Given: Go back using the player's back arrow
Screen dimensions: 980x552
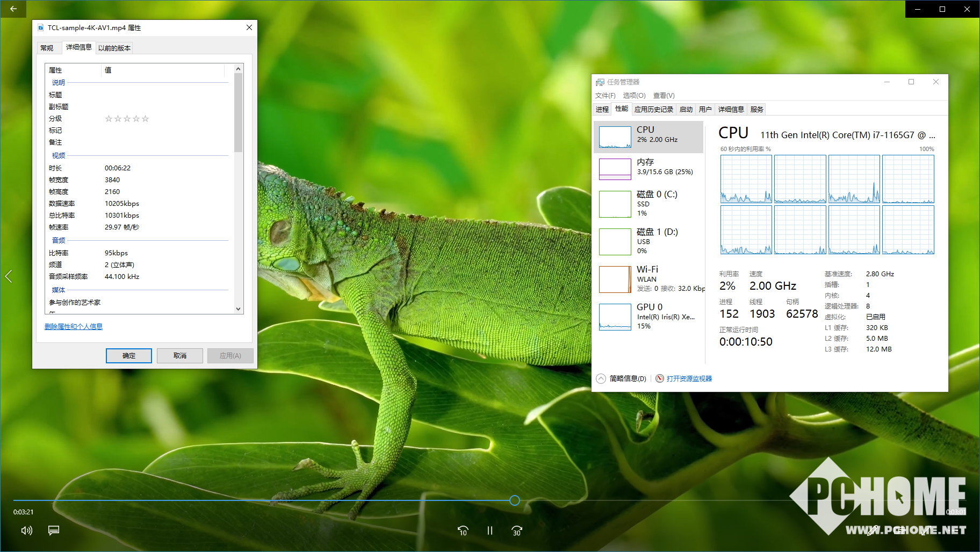Looking at the screenshot, I should click(13, 9).
